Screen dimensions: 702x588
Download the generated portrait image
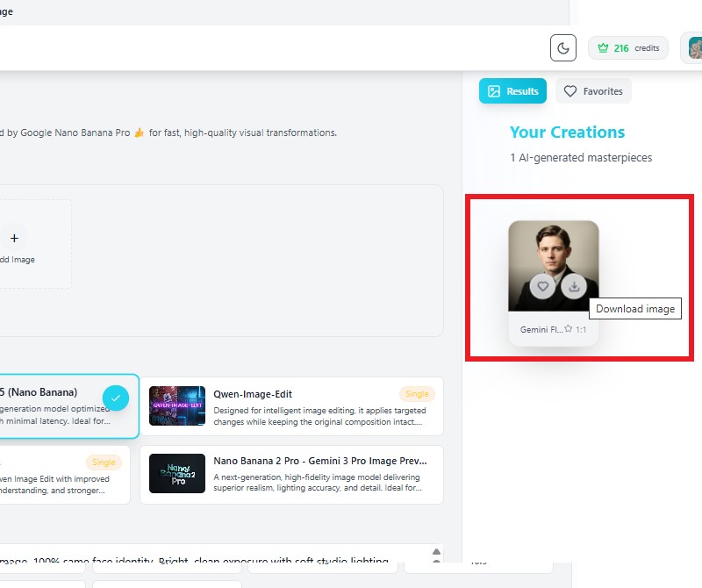pos(574,286)
